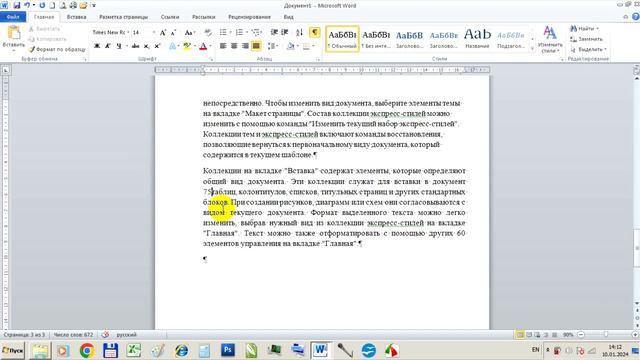Image resolution: width=640 pixels, height=360 pixels.
Task: Switch to the Рецензирование tab
Action: tap(249, 17)
